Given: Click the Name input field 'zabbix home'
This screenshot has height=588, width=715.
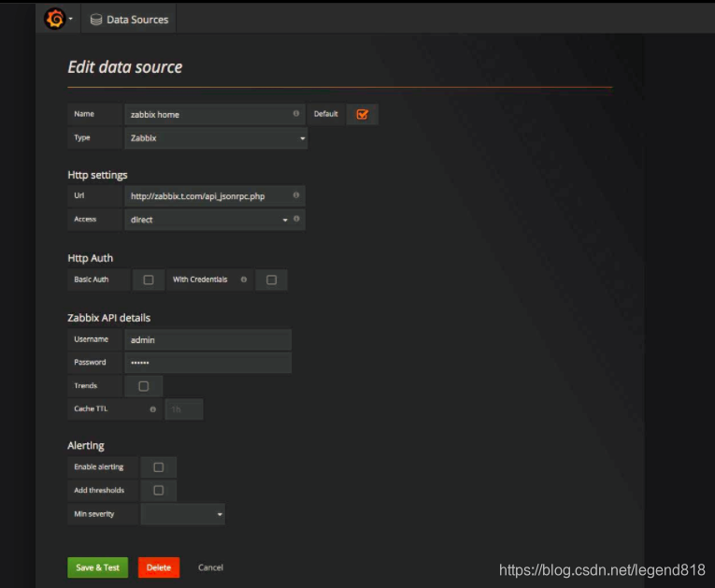Looking at the screenshot, I should click(215, 114).
